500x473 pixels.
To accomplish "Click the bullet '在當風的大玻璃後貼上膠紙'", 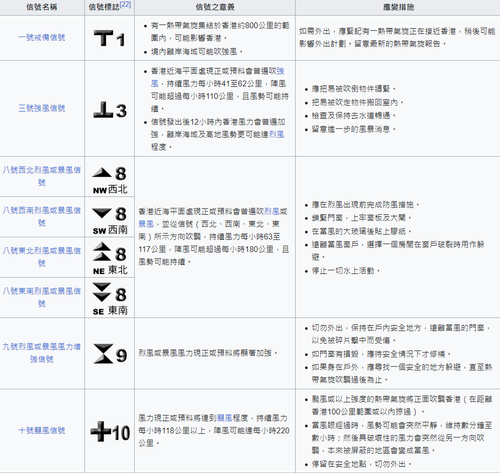I will [x=362, y=231].
